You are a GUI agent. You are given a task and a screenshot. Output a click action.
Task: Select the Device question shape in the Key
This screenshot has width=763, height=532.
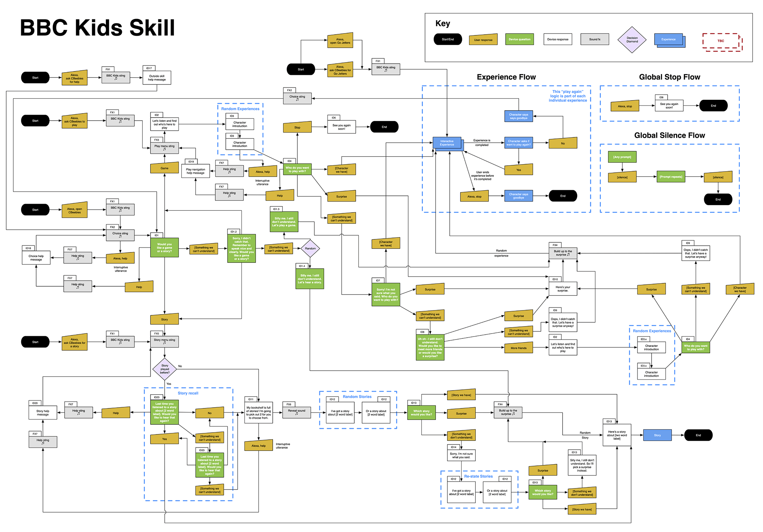tap(519, 39)
